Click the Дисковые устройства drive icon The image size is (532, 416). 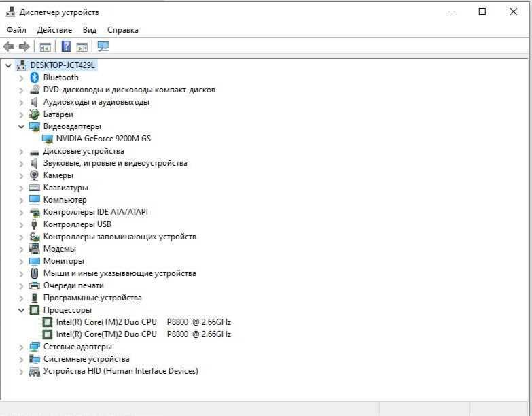34,152
